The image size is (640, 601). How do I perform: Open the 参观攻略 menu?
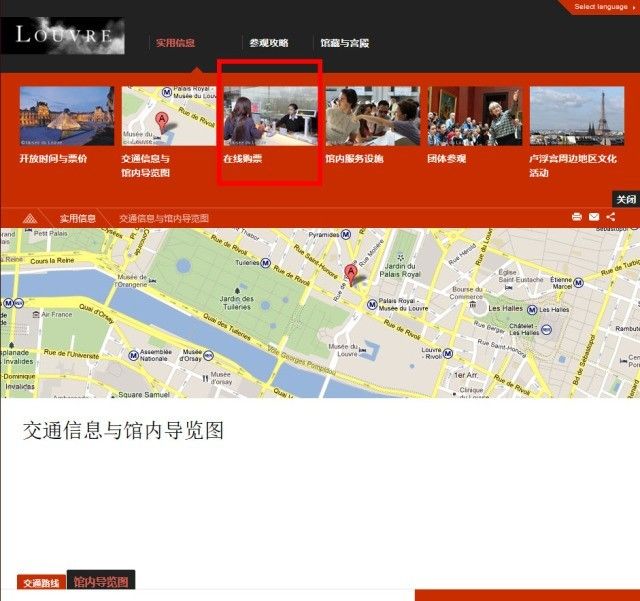pos(269,43)
